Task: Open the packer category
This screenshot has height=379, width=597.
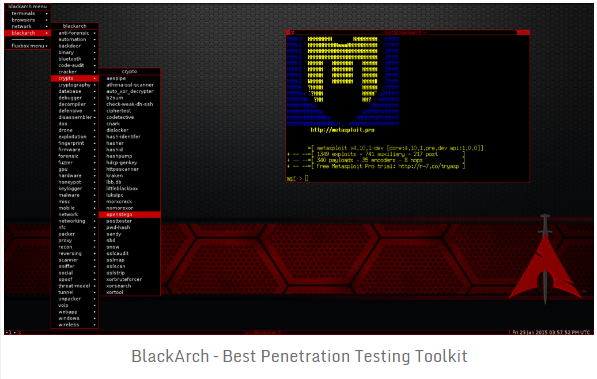Action: (75, 234)
